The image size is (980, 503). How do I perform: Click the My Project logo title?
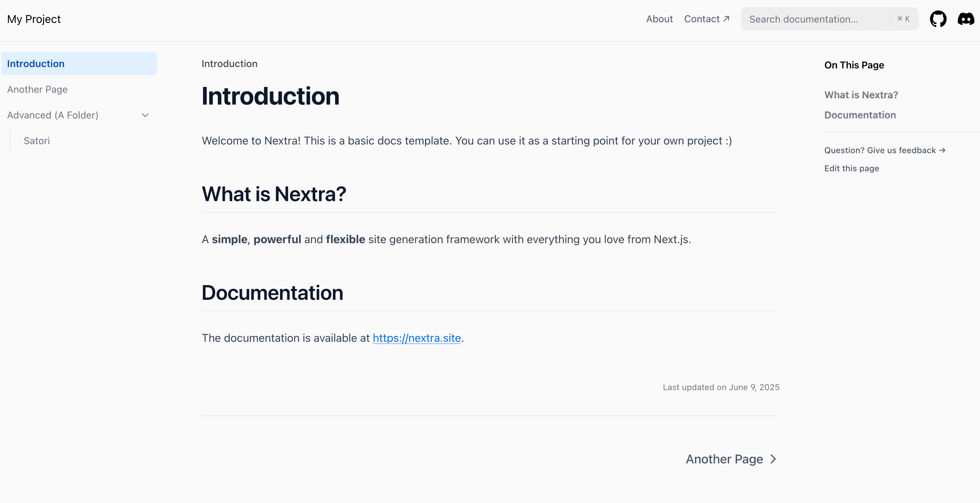tap(34, 19)
